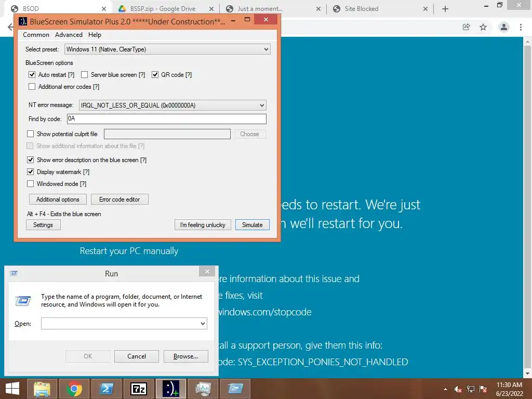Image resolution: width=532 pixels, height=399 pixels.
Task: Enable Windowed mode checkbox
Action: [x=30, y=184]
